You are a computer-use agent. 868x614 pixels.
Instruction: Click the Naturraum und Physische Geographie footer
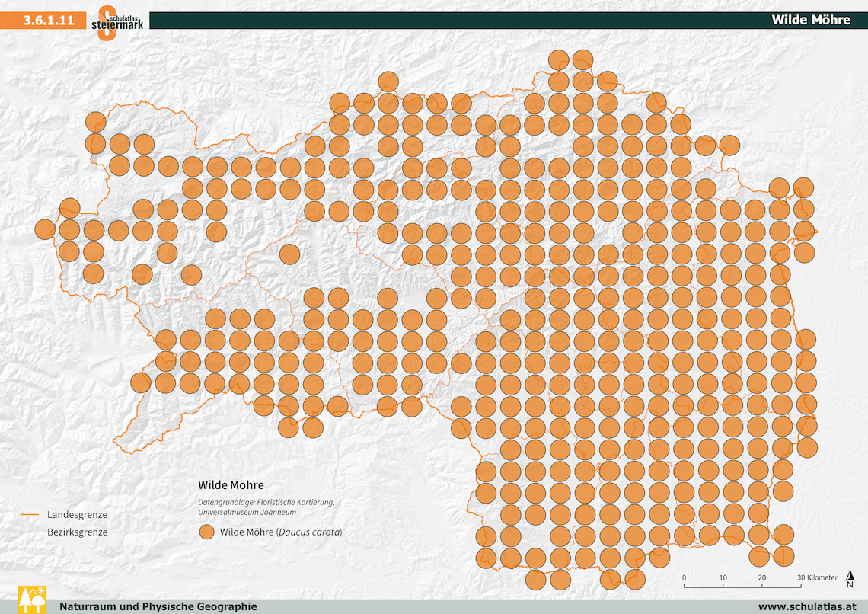coord(158,606)
